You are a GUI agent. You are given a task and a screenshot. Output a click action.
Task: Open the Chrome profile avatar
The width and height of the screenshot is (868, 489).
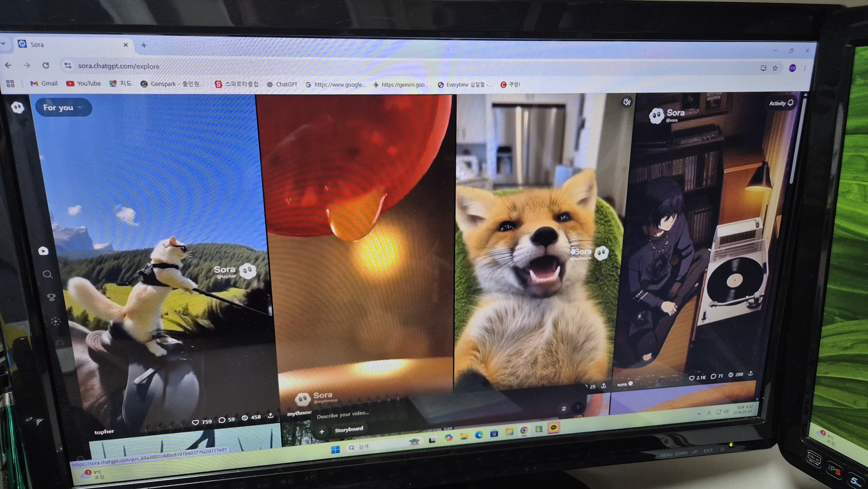(x=792, y=68)
